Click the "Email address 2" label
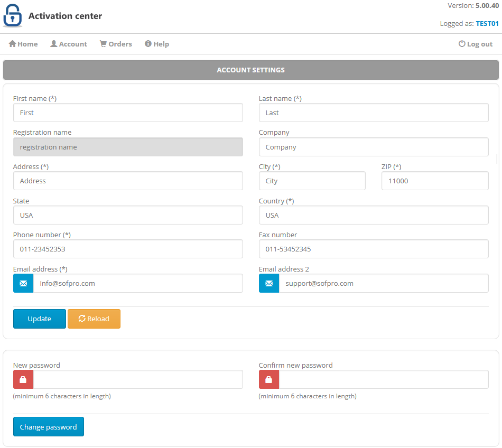Viewport: 502px width, 448px height. (284, 269)
